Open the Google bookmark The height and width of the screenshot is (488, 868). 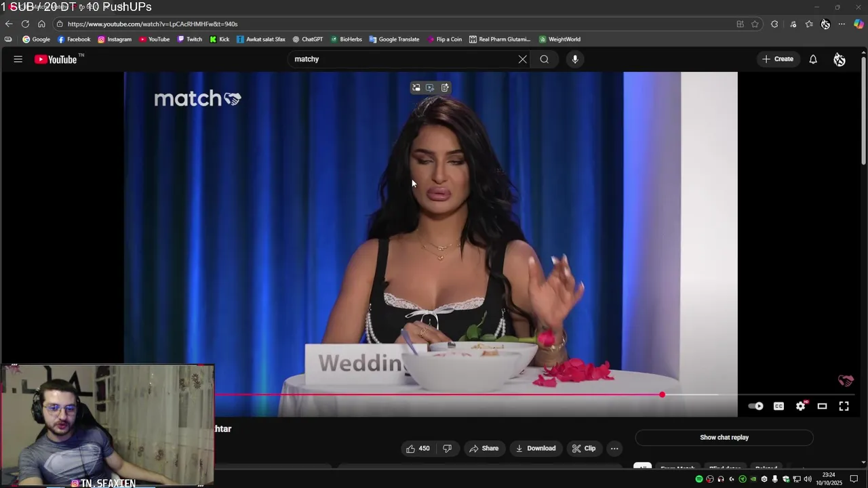[x=36, y=39]
